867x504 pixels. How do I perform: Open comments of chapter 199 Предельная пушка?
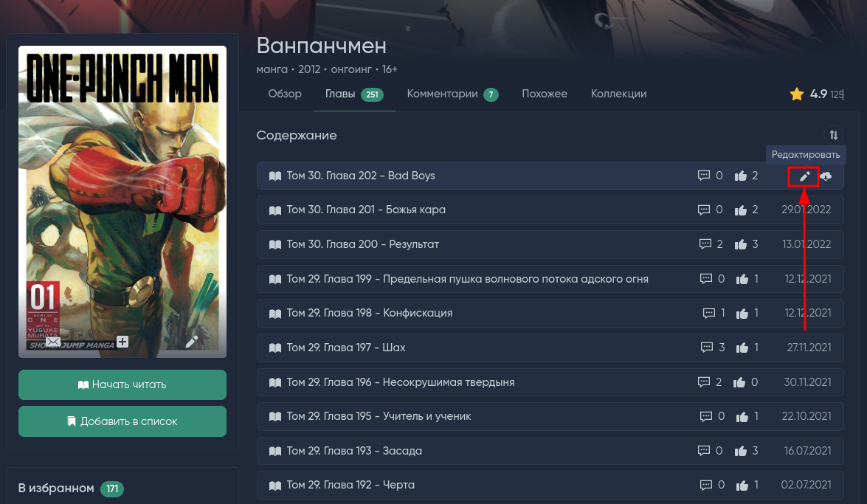pyautogui.click(x=705, y=280)
